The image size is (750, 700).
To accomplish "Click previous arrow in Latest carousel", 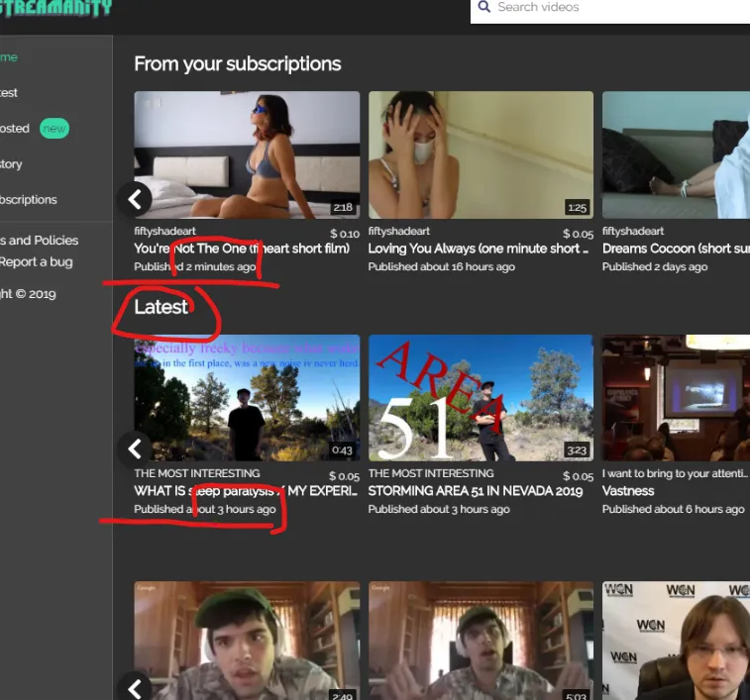I will (135, 449).
